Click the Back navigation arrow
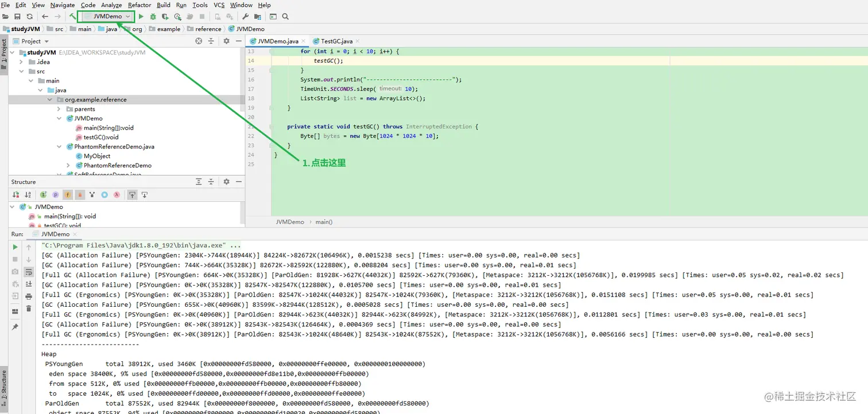 tap(45, 17)
